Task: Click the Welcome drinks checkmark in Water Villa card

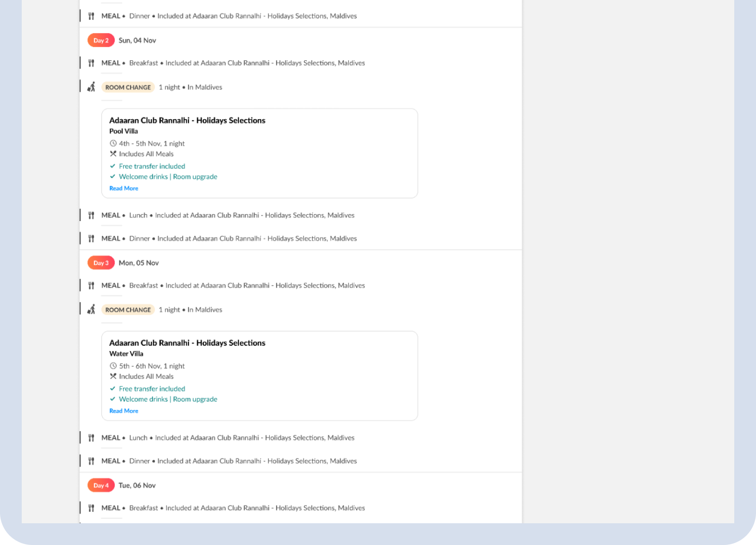Action: click(113, 399)
